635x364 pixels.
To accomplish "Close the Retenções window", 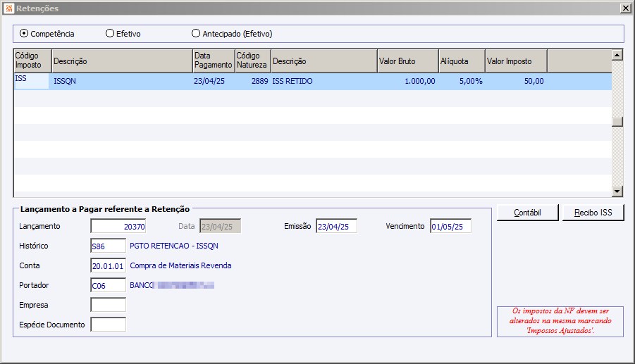I will point(625,8).
